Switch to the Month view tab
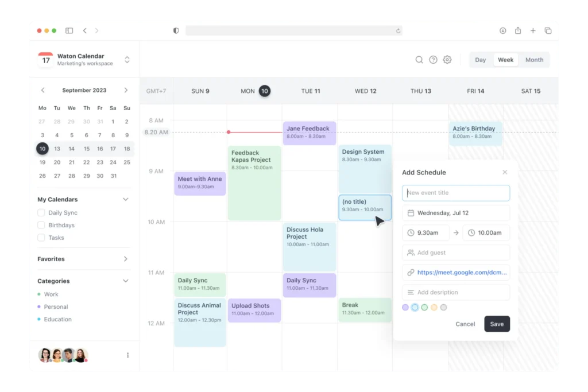Screen dimensions: 588x392 click(534, 60)
